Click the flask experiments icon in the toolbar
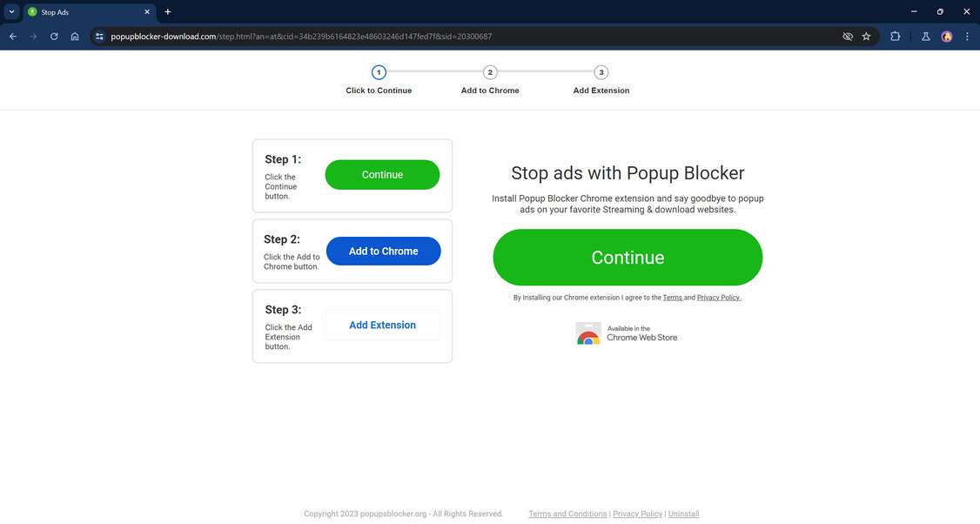The height and width of the screenshot is (524, 980). point(925,36)
